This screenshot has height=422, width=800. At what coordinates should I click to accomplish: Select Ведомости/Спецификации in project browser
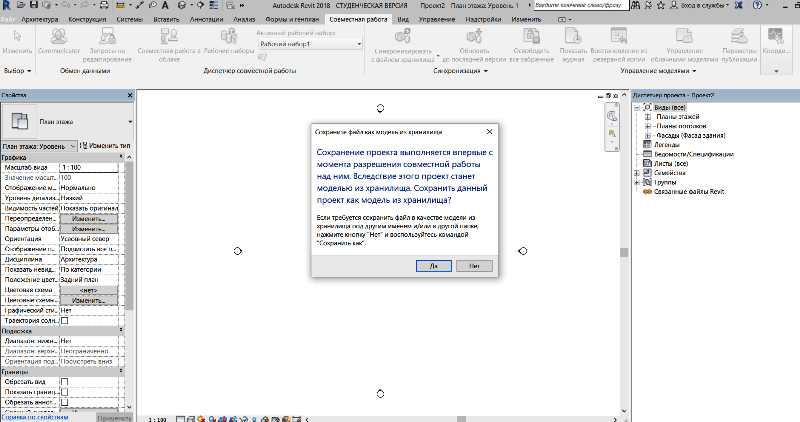[x=694, y=154]
